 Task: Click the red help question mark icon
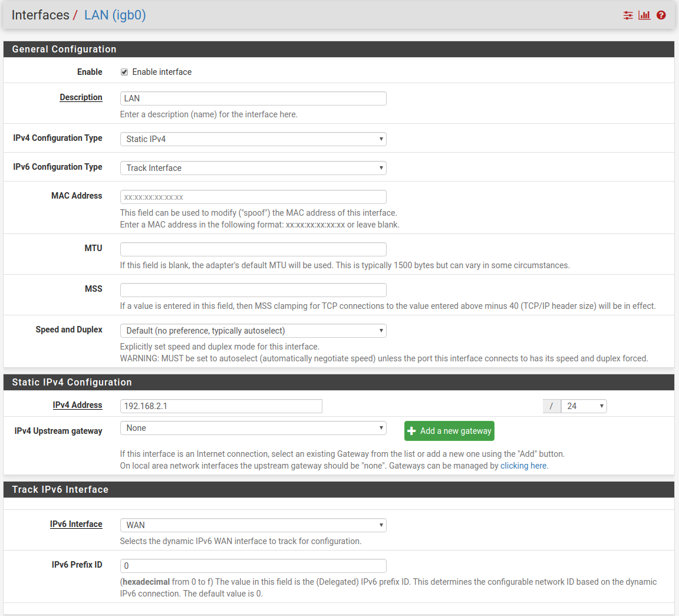pyautogui.click(x=661, y=15)
